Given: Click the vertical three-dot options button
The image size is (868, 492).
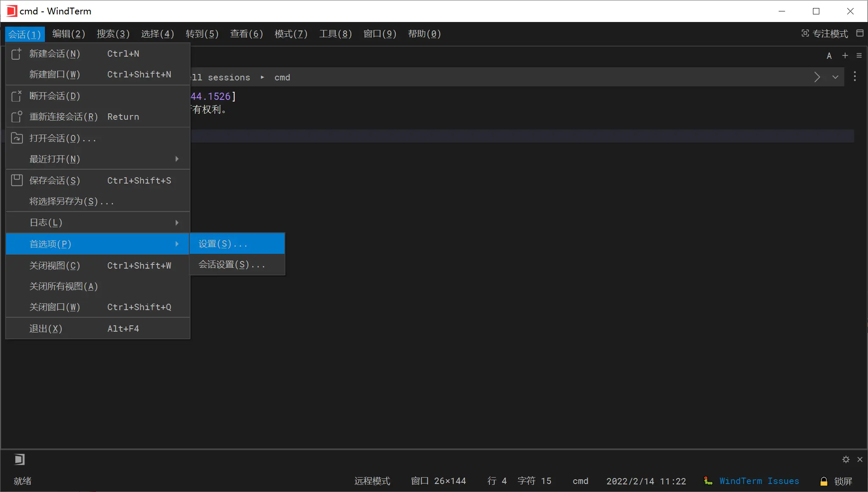Looking at the screenshot, I should click(855, 76).
